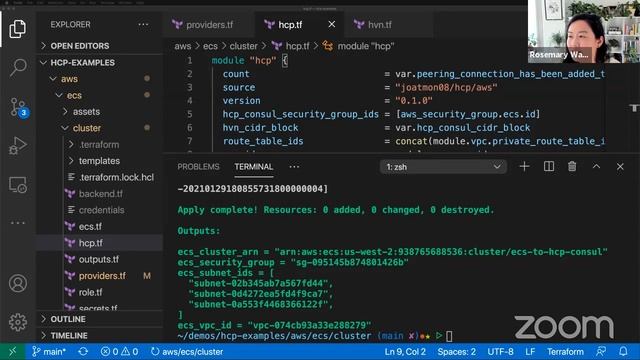Click Rosemary Wa... Zoom video thumbnail
This screenshot has height=360, width=640.
[x=584, y=31]
